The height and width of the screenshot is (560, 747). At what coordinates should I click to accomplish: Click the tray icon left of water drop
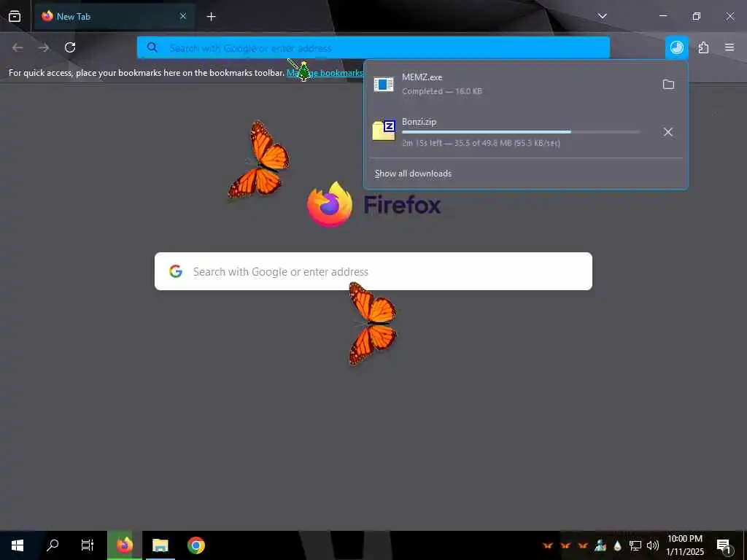pyautogui.click(x=600, y=545)
